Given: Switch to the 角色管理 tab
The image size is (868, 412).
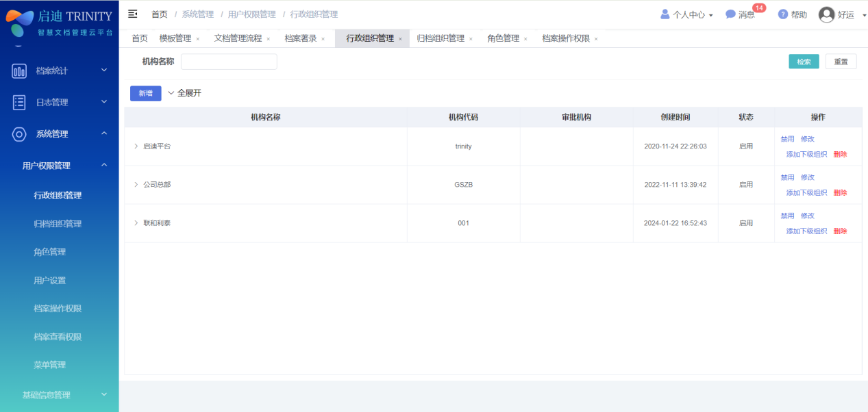Looking at the screenshot, I should pos(504,38).
